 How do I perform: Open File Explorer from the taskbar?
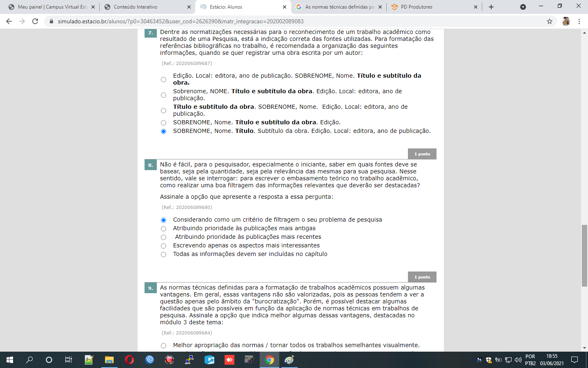(x=109, y=360)
